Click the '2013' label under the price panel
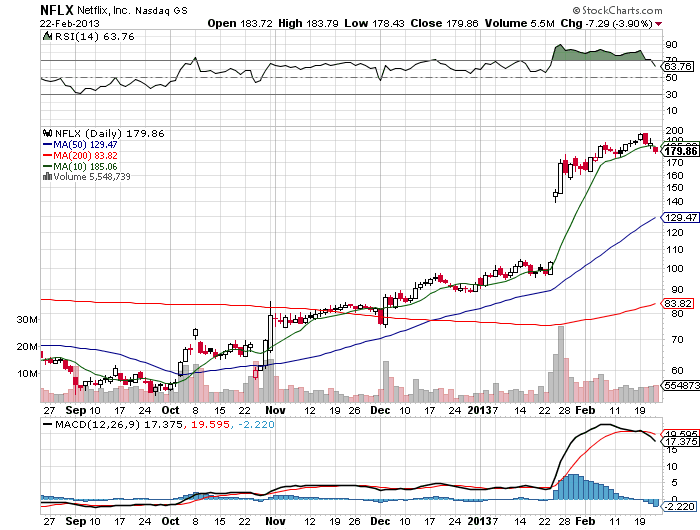Viewport: 700px width, 530px height. (x=479, y=410)
